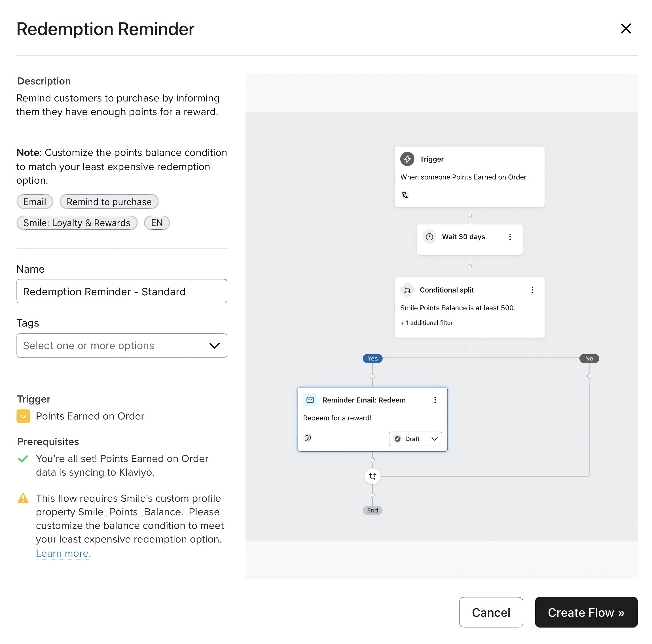Click the Learn more link
The image size is (652, 644).
click(63, 553)
